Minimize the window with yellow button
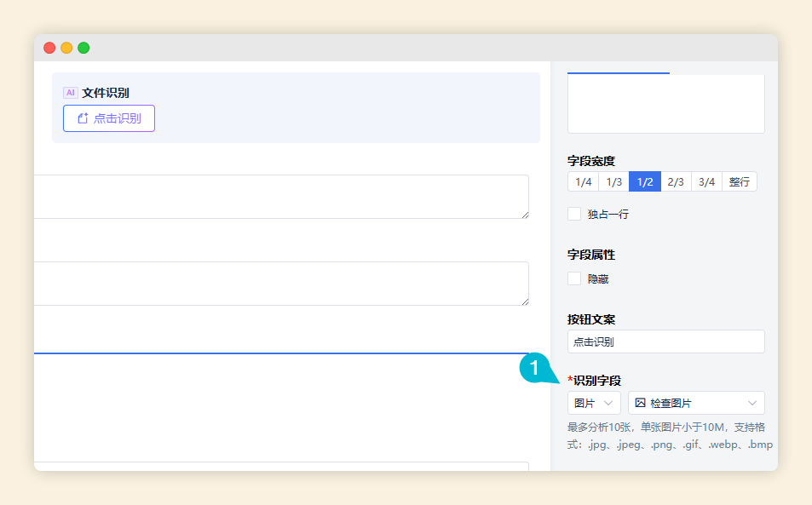 pyautogui.click(x=66, y=49)
